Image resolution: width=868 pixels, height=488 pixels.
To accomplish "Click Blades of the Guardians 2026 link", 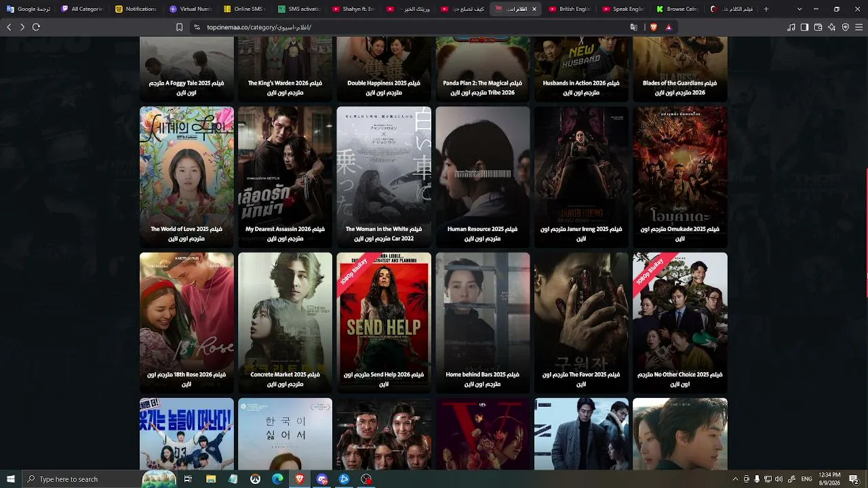I will pyautogui.click(x=679, y=87).
